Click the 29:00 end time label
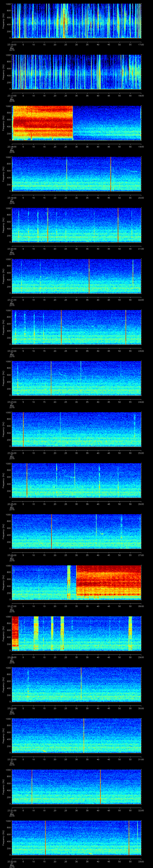153x868 pixels. click(141, 657)
